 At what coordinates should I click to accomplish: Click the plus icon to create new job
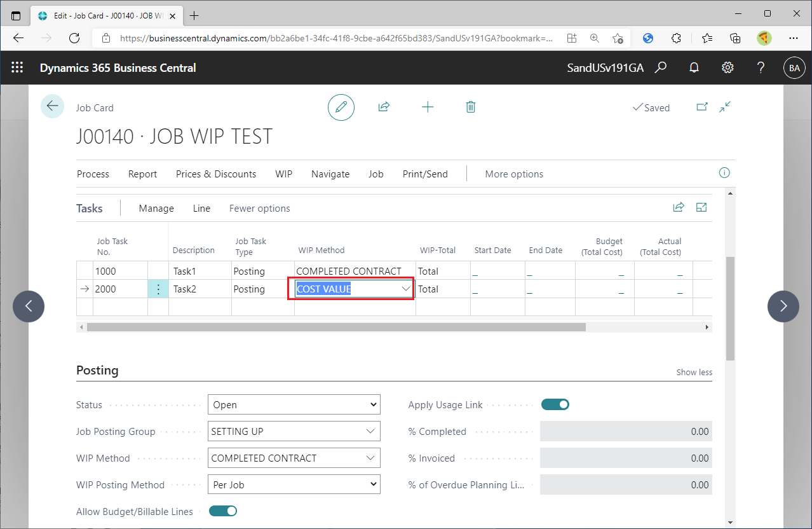click(x=428, y=107)
